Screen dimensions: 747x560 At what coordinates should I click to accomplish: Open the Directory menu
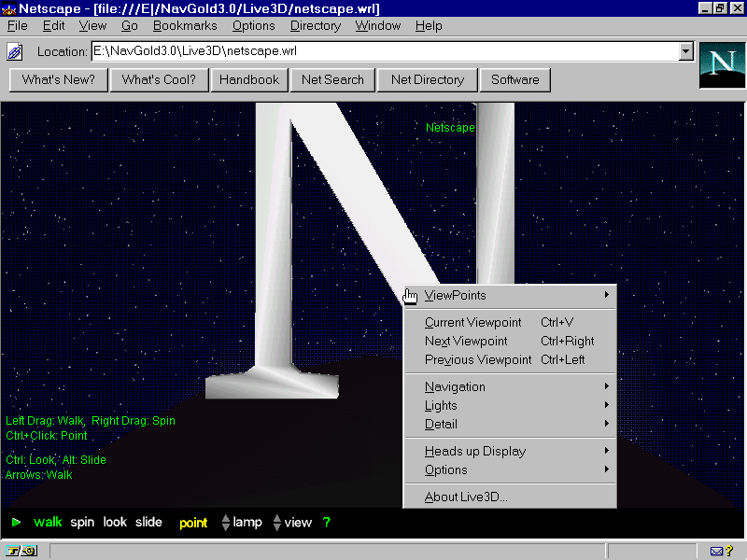point(316,26)
